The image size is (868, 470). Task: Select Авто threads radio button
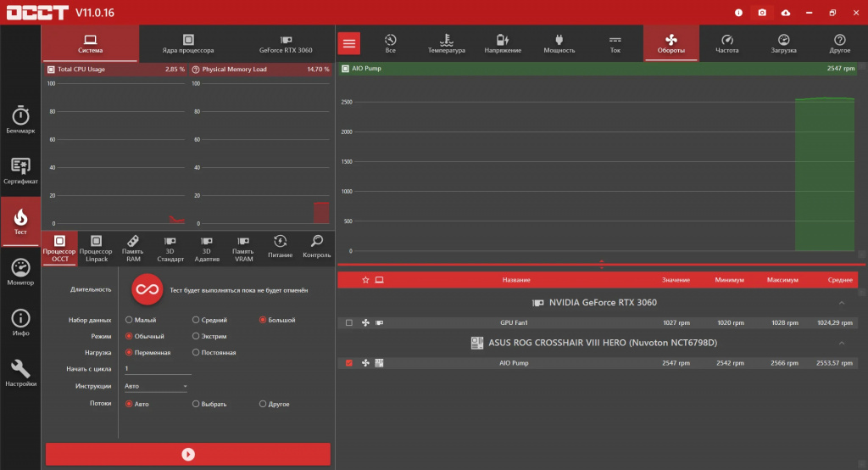click(x=129, y=404)
